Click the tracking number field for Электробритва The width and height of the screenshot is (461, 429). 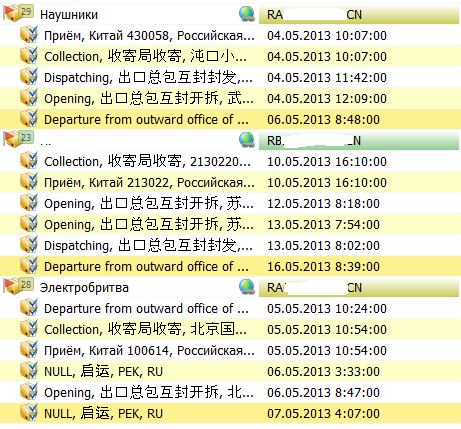[359, 287]
